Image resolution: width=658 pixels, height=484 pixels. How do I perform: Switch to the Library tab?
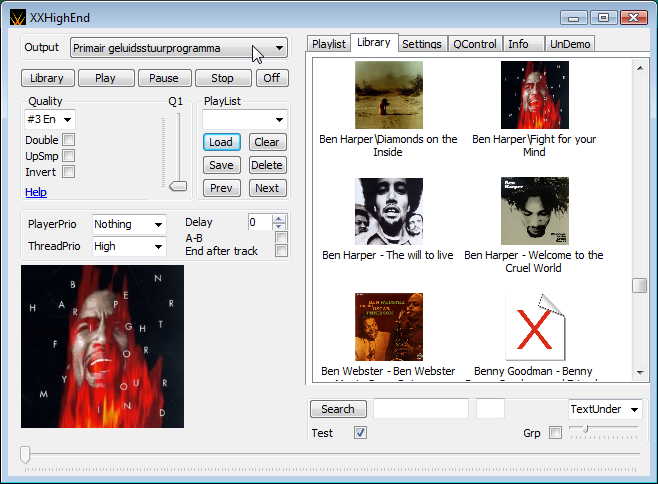coord(374,42)
